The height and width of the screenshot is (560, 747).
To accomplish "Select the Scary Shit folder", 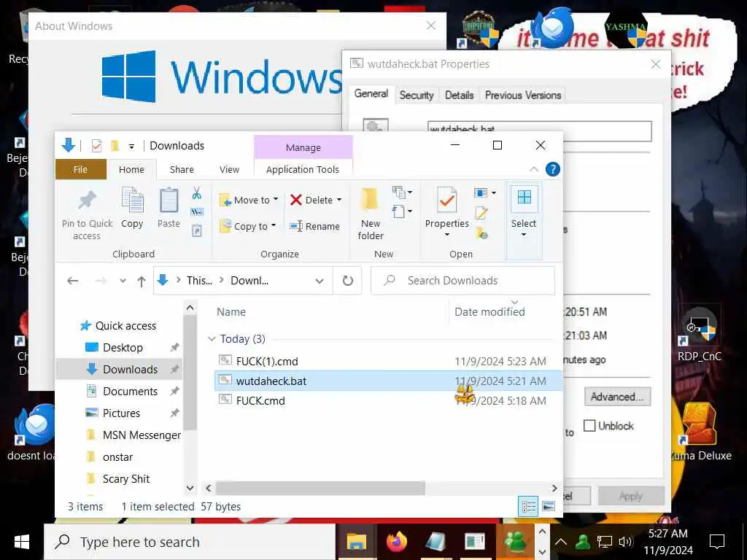I will click(125, 479).
